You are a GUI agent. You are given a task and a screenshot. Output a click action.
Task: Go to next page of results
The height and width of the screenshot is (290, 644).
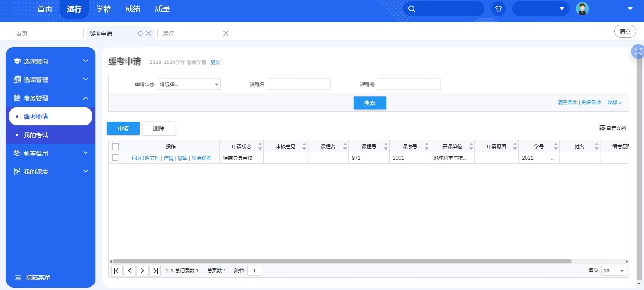point(142,270)
